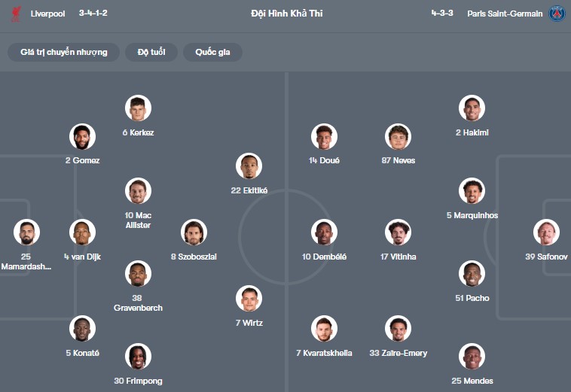Select Dembélé's player photo
The height and width of the screenshot is (392, 571).
pos(324,232)
